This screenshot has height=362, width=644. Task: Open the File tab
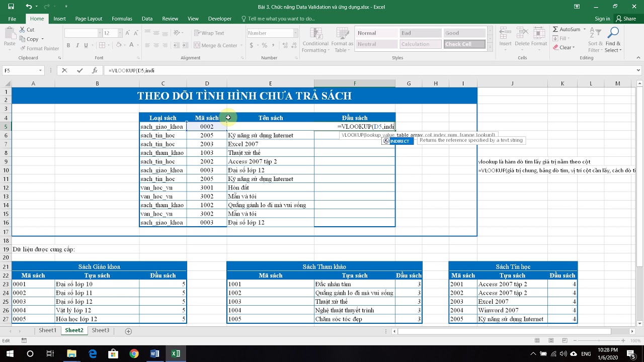12,19
